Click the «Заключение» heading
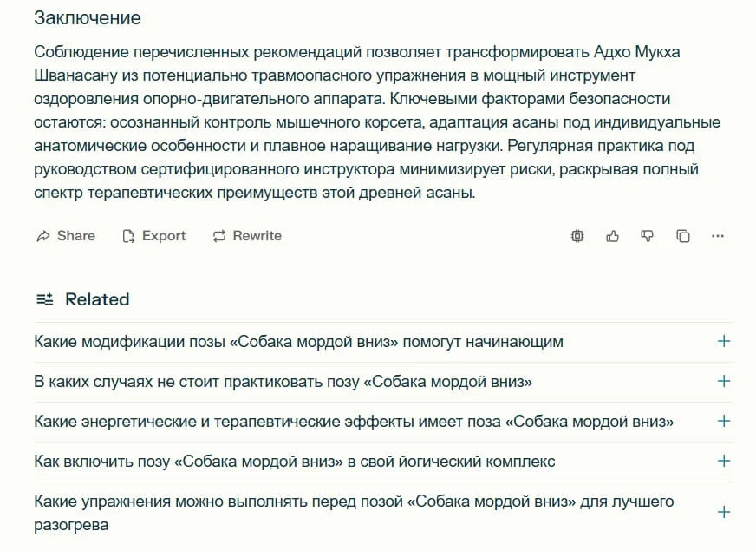 click(x=87, y=18)
